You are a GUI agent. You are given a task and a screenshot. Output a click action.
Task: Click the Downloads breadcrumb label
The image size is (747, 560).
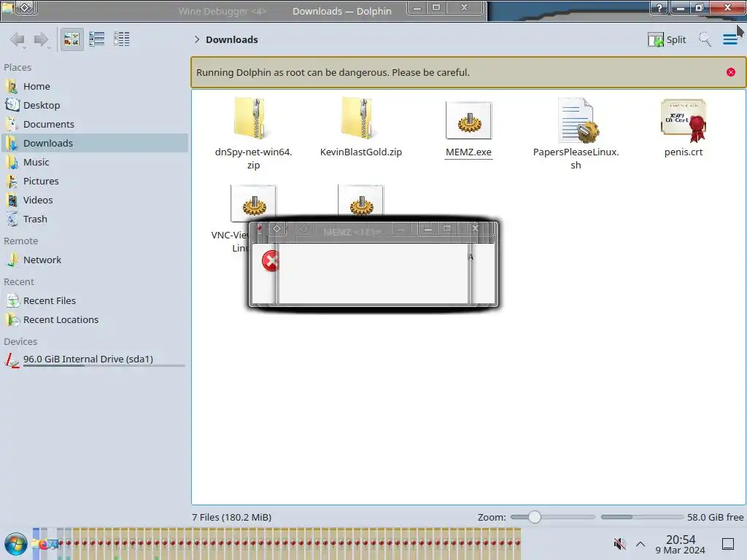click(232, 39)
